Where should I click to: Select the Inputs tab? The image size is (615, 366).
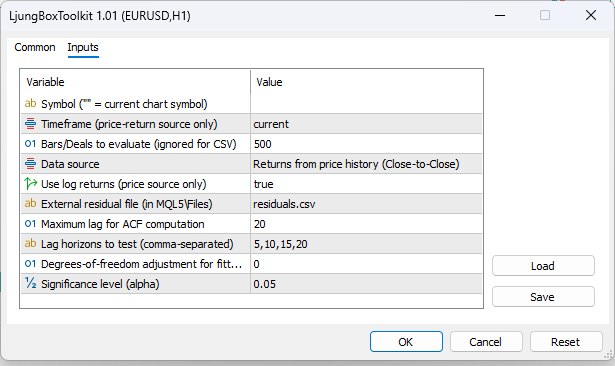(x=83, y=47)
